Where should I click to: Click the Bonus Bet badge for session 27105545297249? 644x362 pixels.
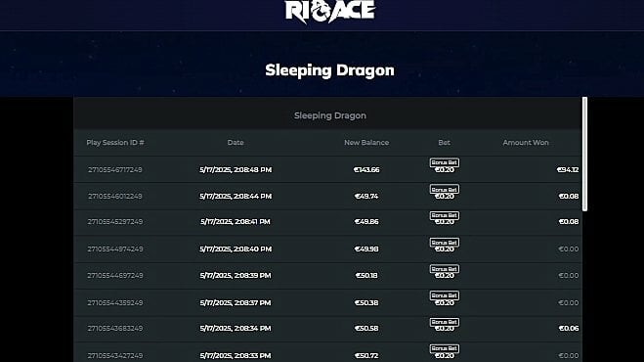click(445, 215)
